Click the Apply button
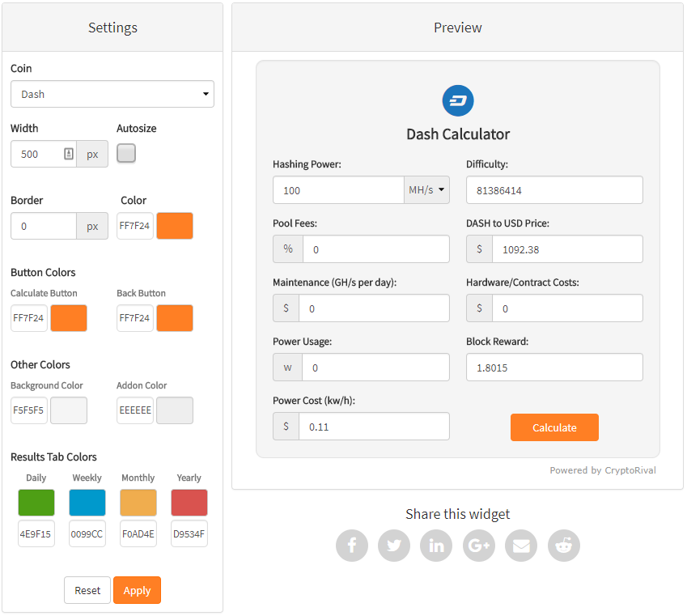Screen dimensions: 687x616 click(x=137, y=590)
